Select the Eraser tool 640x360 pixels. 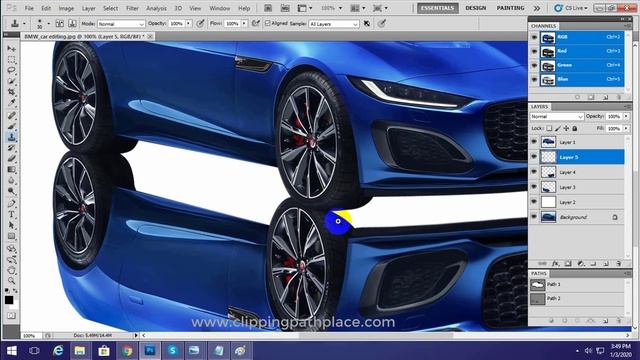tap(11, 158)
